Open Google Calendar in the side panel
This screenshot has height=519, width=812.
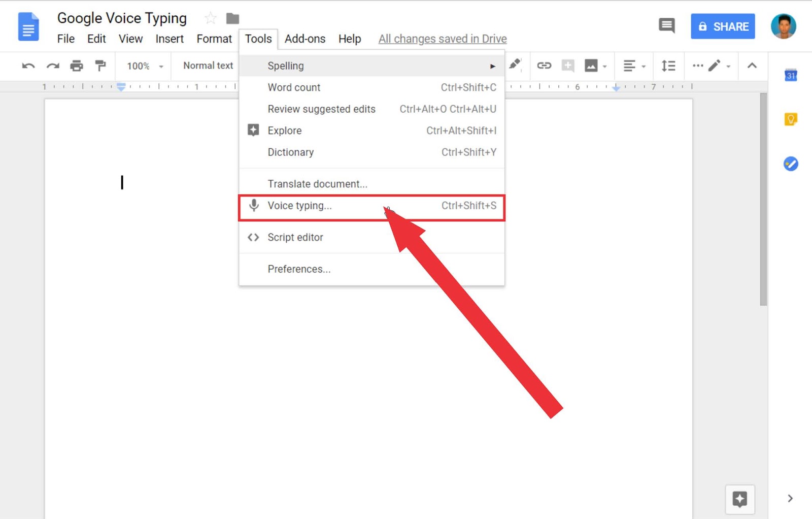click(x=791, y=75)
